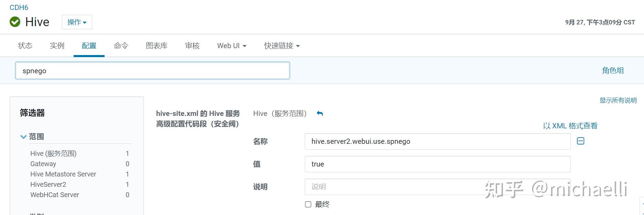Open the 操作 dropdown button
Screen dimensions: 644x215
(x=77, y=22)
